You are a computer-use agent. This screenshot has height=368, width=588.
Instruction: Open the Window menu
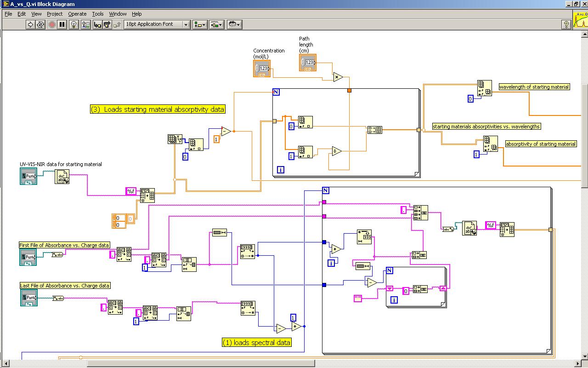pos(118,14)
